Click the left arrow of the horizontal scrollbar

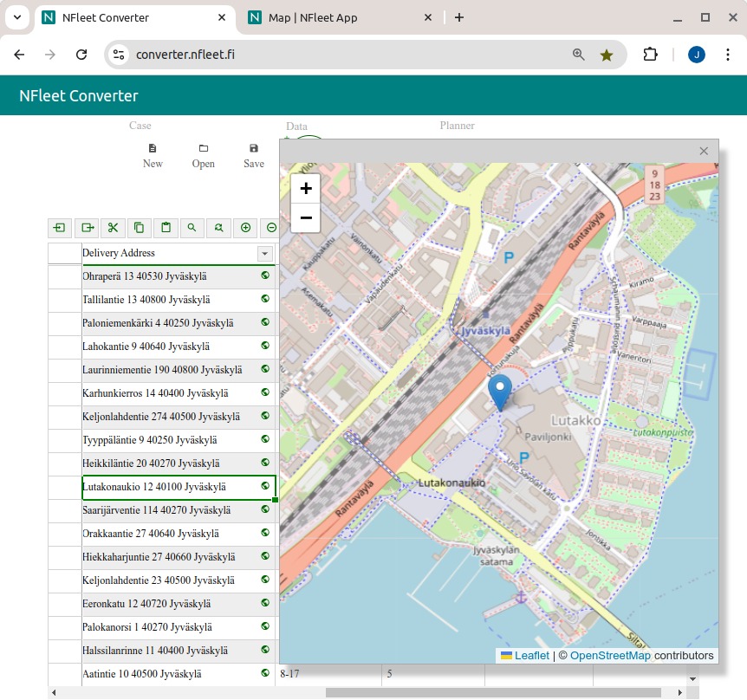54,692
